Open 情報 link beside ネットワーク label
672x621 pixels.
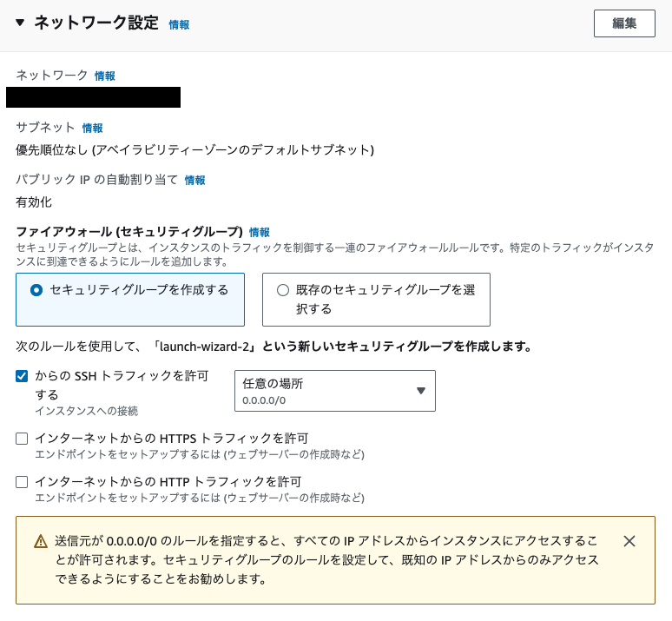tap(104, 76)
